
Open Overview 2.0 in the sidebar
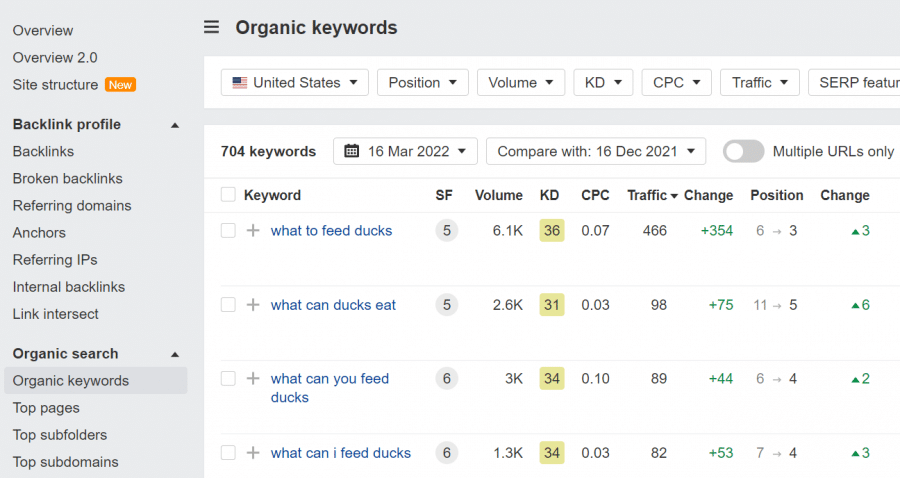pos(55,57)
